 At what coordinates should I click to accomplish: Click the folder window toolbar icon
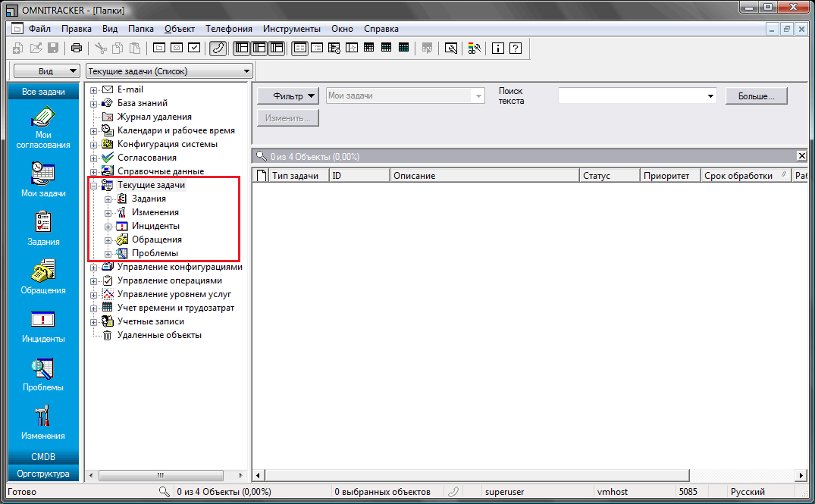point(159,49)
